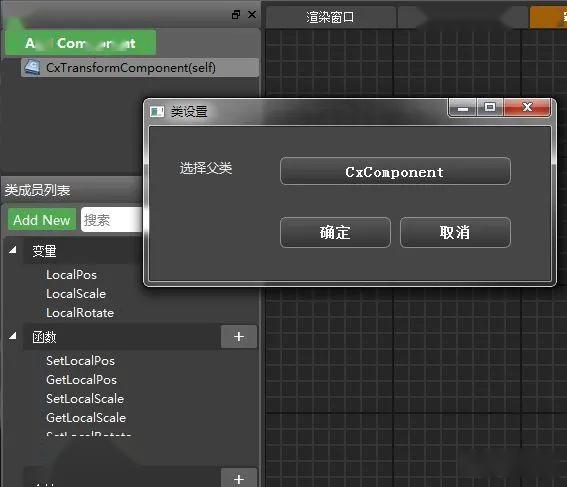Confirm with the 确定 button
The height and width of the screenshot is (487, 567).
[335, 232]
